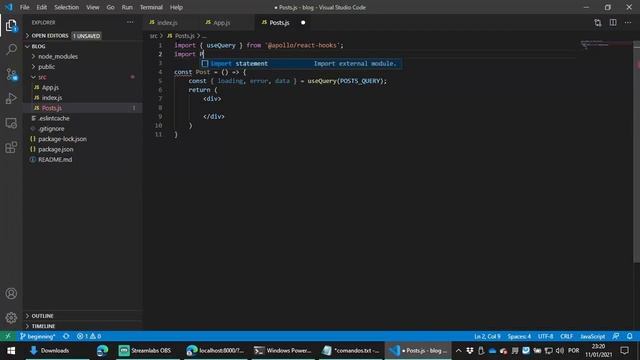Viewport: 640px width, 360px height.
Task: Switch to the App.js editor tab
Action: pos(227,22)
